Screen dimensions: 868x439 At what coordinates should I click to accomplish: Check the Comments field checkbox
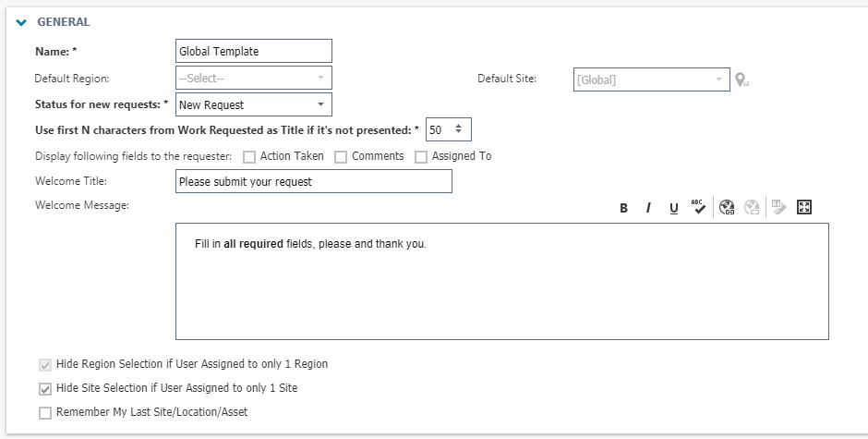point(341,157)
